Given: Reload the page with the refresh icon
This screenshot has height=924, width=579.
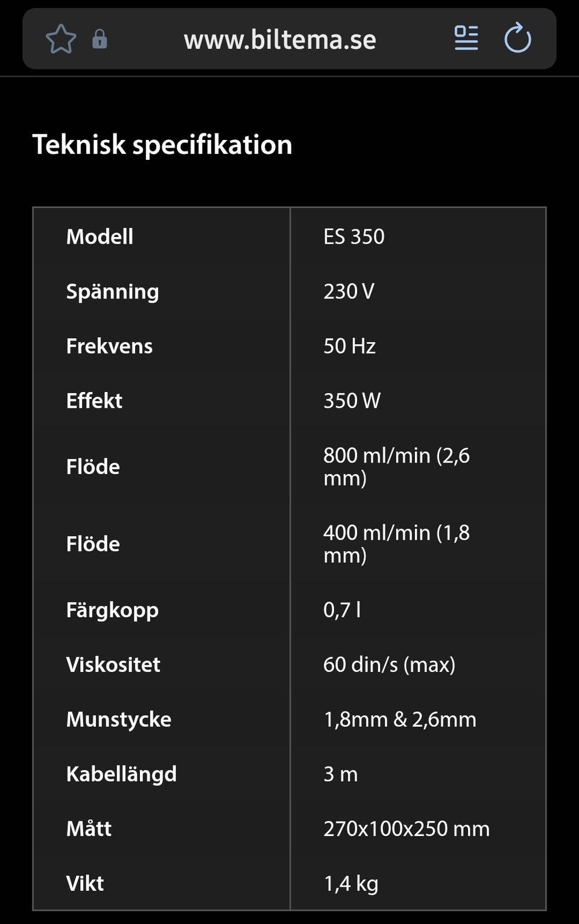Looking at the screenshot, I should click(x=517, y=39).
